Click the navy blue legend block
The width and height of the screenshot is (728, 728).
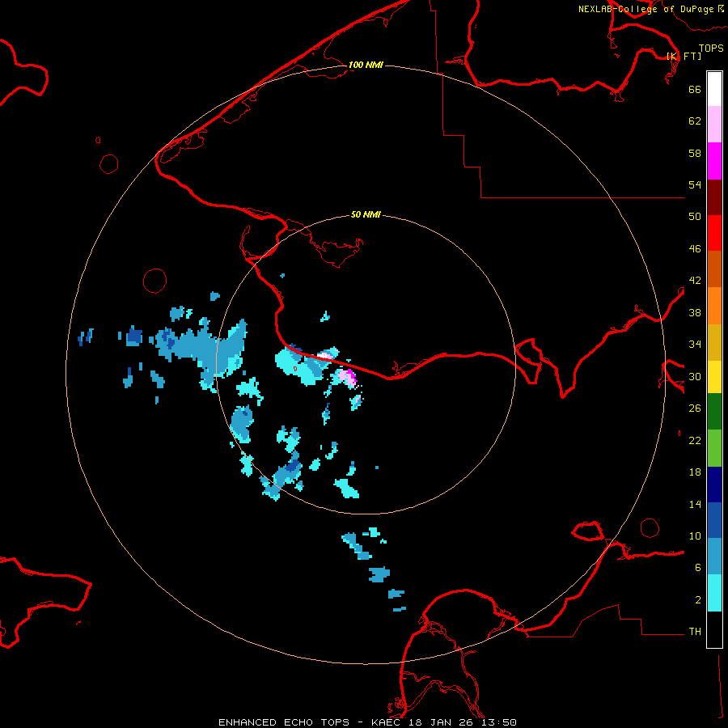coord(714,485)
